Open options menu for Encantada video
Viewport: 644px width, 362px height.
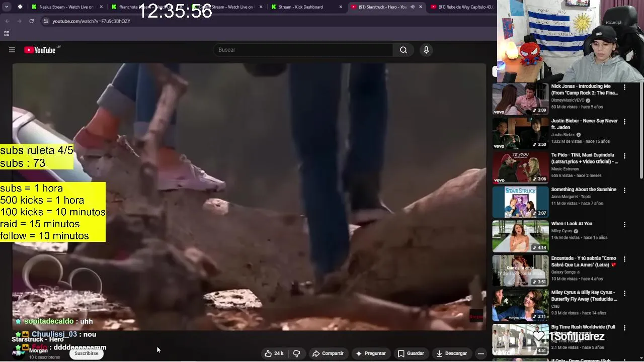click(x=624, y=259)
